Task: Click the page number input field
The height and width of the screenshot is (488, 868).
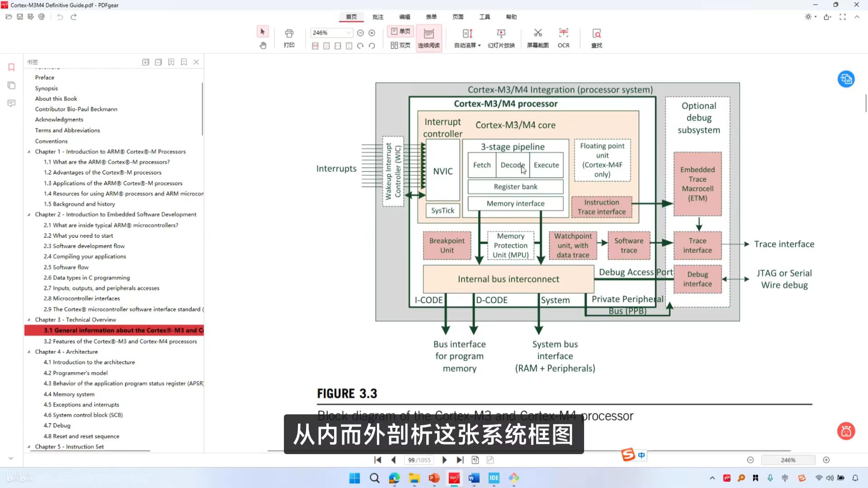Action: [x=419, y=460]
